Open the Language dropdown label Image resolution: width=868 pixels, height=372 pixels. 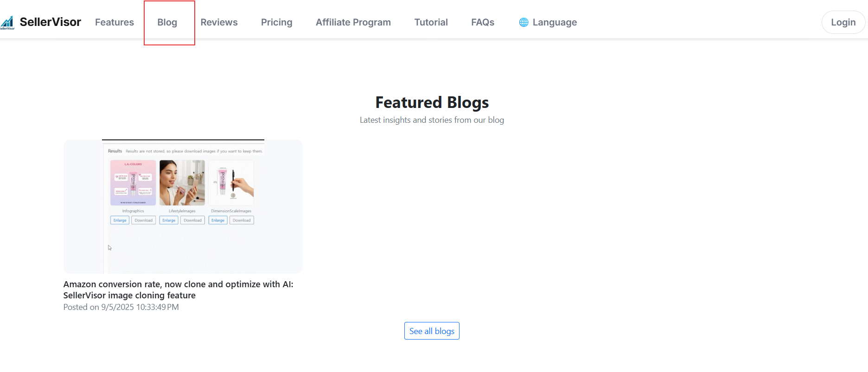(555, 22)
